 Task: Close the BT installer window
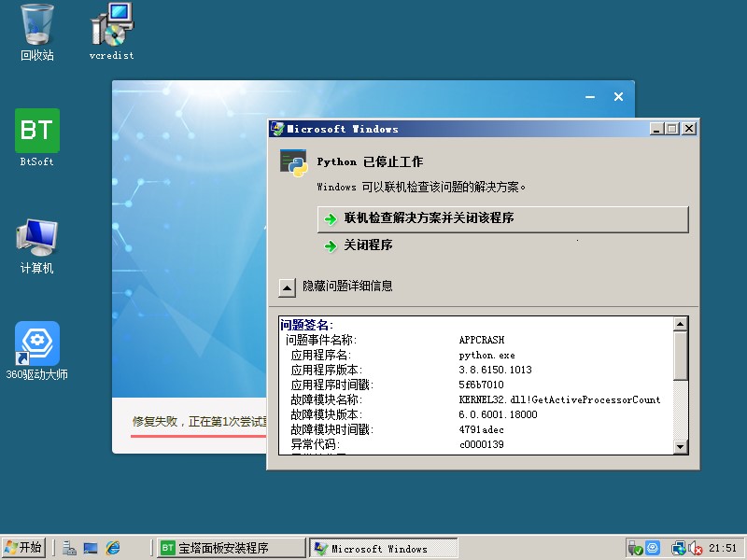coord(618,97)
